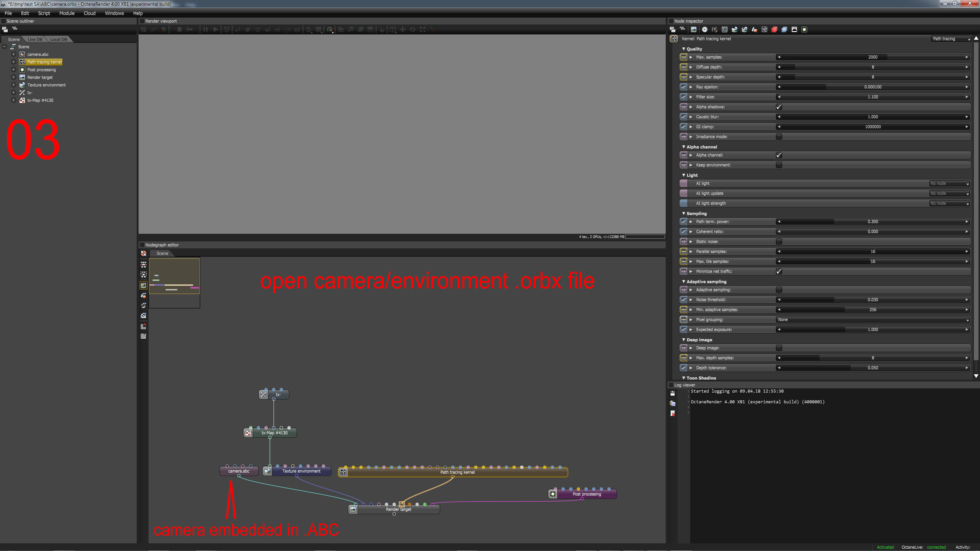The width and height of the screenshot is (980, 551).
Task: Click the geometry cone and sphere icon
Action: [754, 29]
